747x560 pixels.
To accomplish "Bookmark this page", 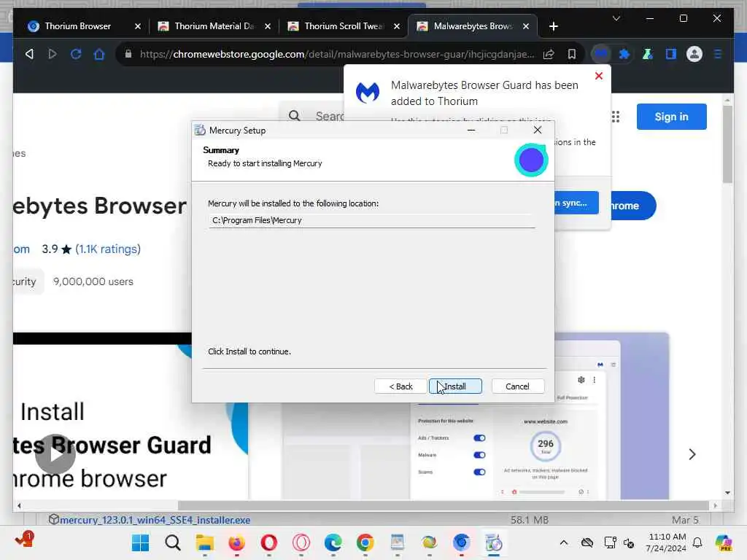I will (572, 54).
